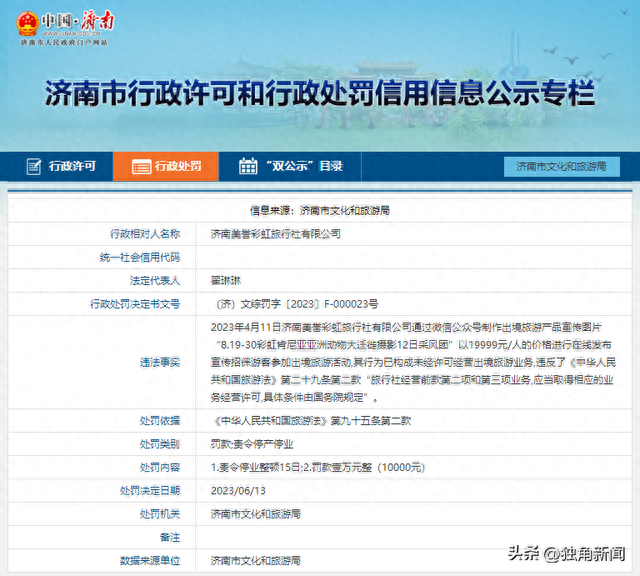640x576 pixels.
Task: Click the 法定代表人 label
Action: pyautogui.click(x=155, y=280)
